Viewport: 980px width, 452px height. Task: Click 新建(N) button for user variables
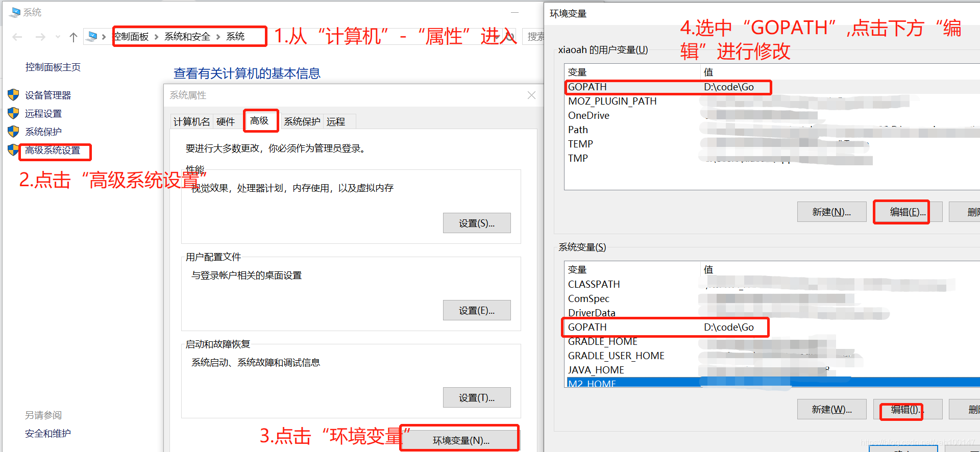831,212
